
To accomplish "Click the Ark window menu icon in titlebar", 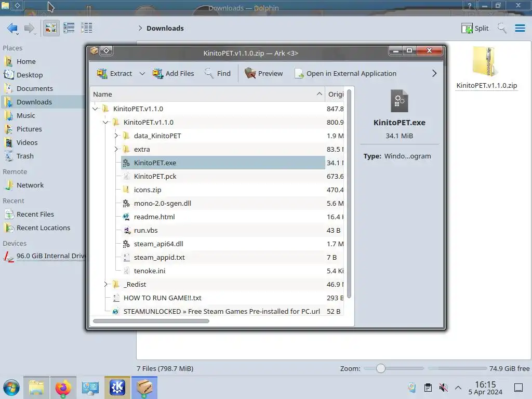I will [x=94, y=51].
